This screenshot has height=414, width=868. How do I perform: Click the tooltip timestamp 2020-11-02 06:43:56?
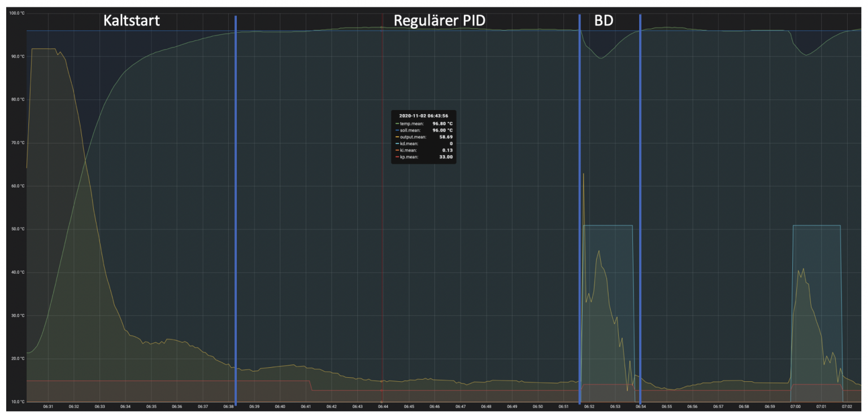point(423,115)
